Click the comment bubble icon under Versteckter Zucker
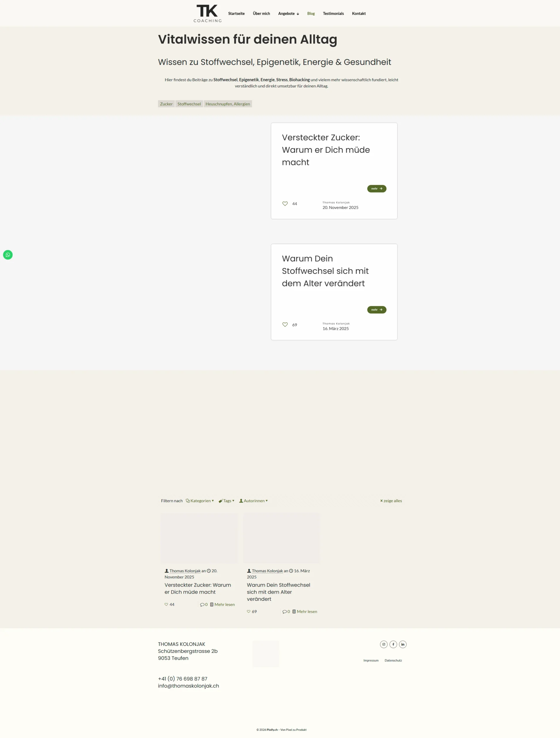 (x=202, y=605)
